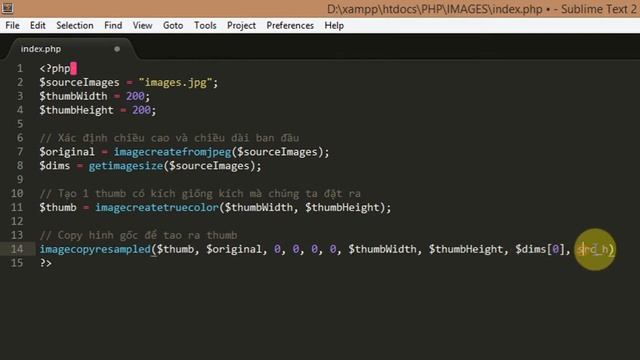Click the getimagesize function name
Viewport: 640px width, 360px height.
(x=126, y=166)
